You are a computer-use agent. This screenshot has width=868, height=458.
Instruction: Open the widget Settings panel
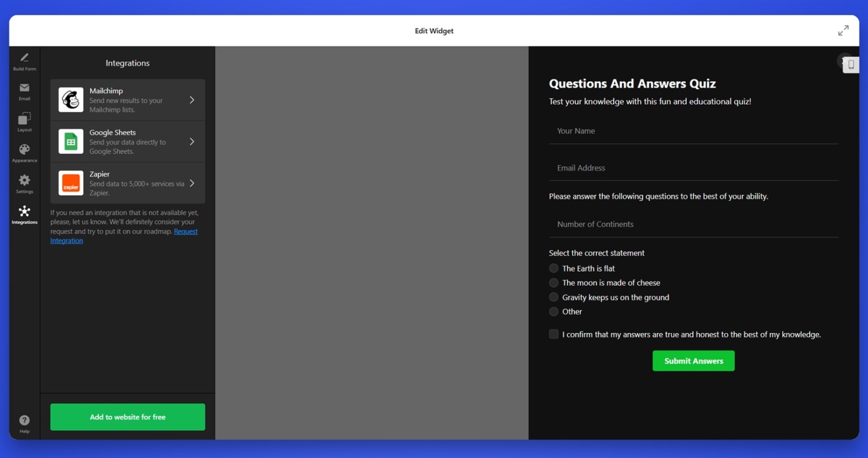(x=24, y=184)
